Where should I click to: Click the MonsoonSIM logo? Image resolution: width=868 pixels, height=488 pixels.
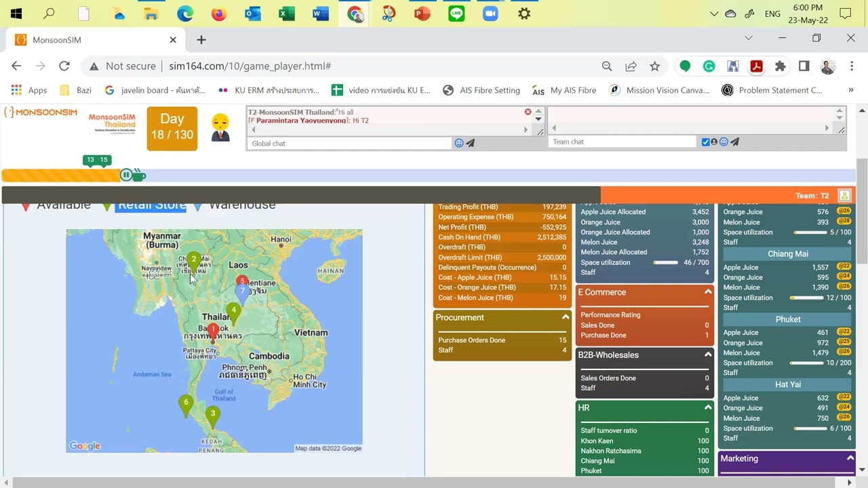click(41, 113)
